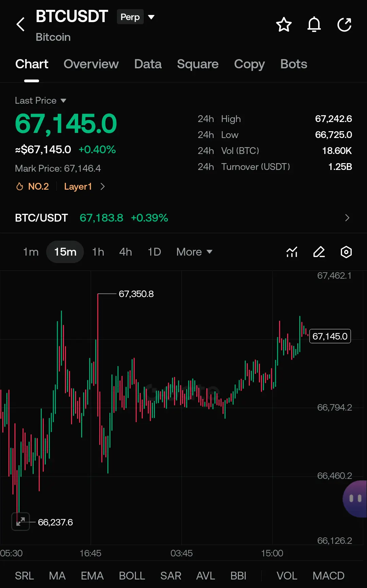
Task: Tap the 24h Low value 66,725.0
Action: pos(333,135)
